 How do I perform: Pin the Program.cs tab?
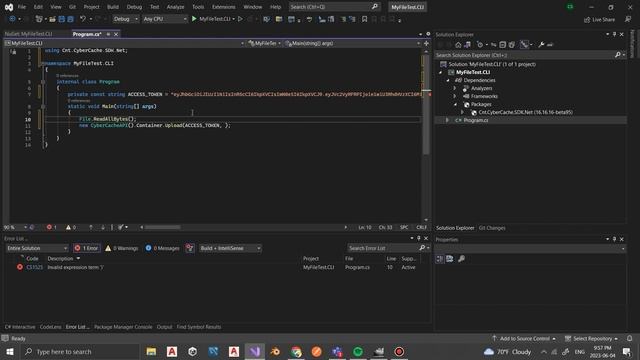pyautogui.click(x=108, y=34)
